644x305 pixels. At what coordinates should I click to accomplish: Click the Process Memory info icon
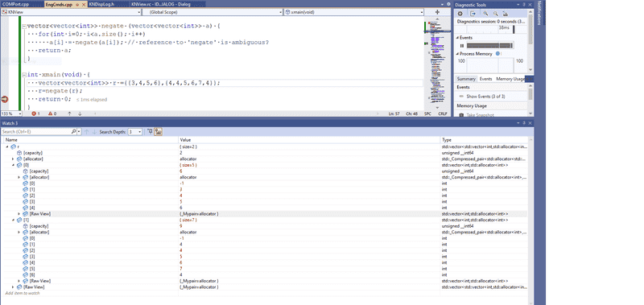click(x=497, y=54)
